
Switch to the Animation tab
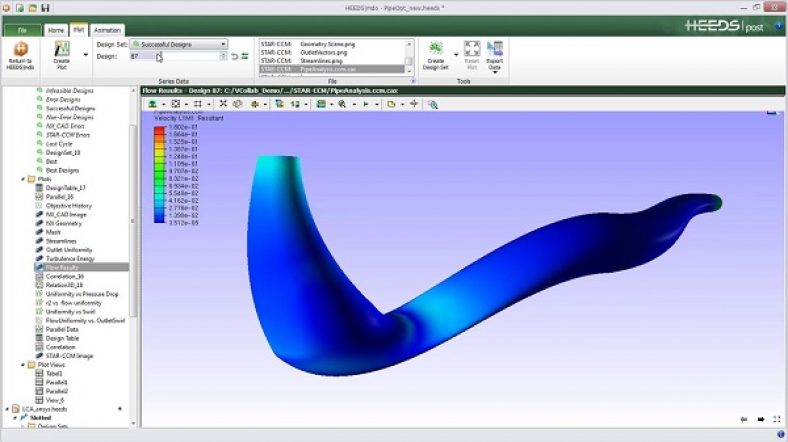click(x=108, y=30)
